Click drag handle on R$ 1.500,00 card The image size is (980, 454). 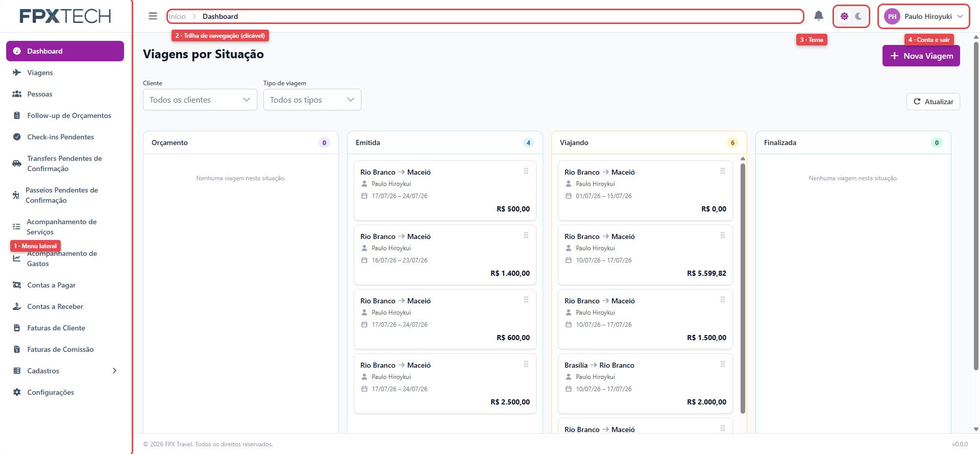(x=723, y=300)
